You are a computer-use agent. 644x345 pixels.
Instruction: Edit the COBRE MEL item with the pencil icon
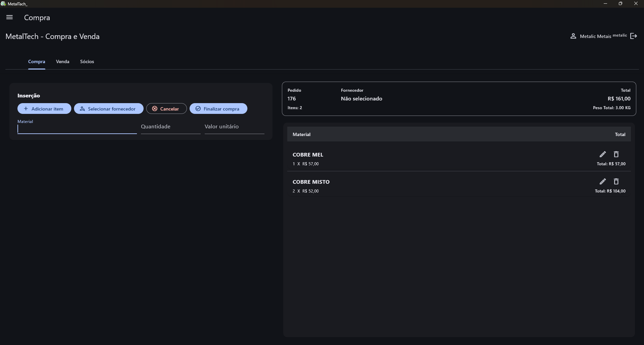[x=603, y=154]
